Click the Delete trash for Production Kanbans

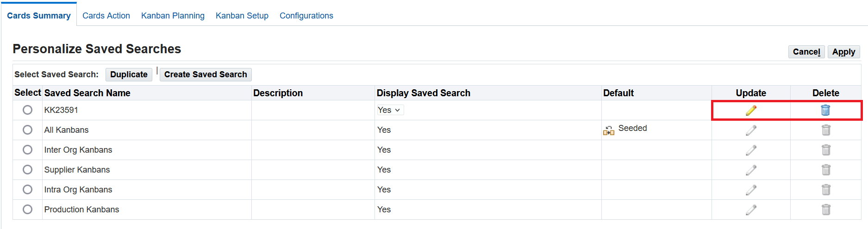coord(826,210)
